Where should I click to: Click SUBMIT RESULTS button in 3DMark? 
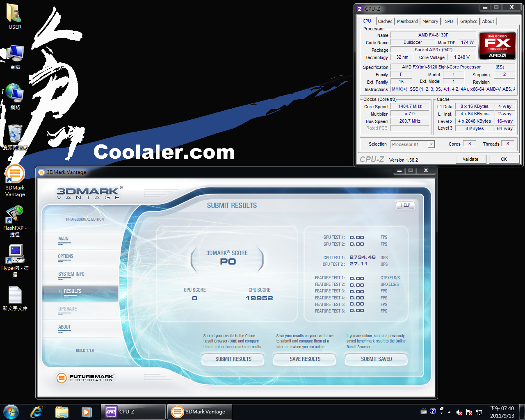233,359
